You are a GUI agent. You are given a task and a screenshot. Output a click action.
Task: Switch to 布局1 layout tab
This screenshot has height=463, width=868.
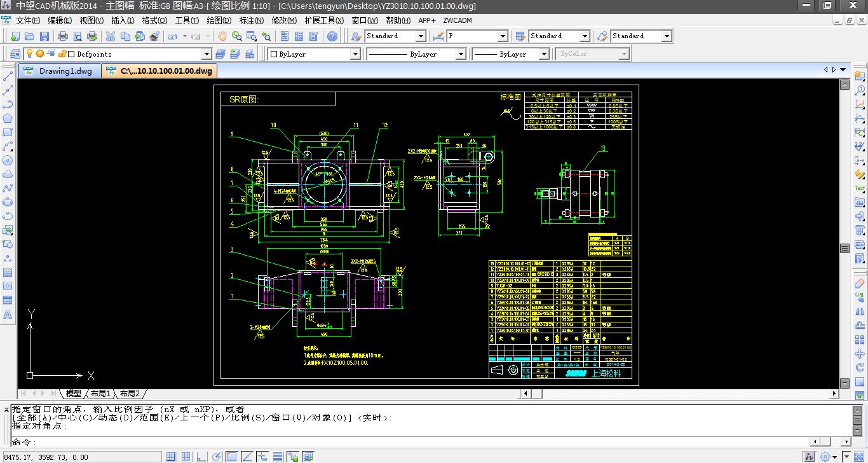click(100, 394)
